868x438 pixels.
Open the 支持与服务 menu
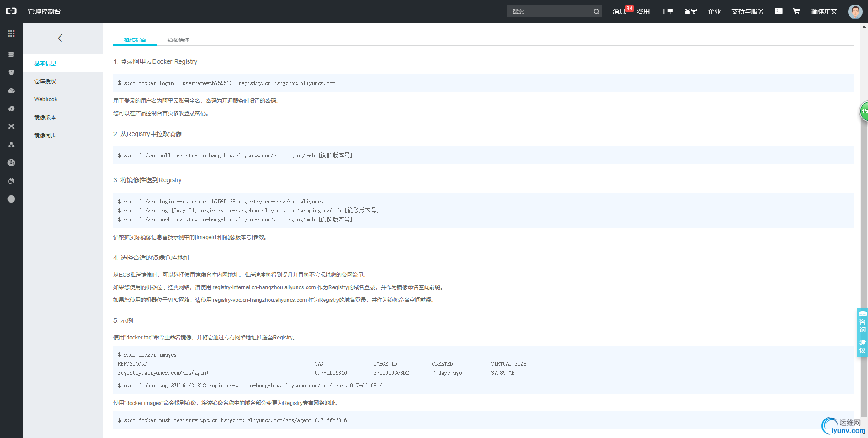[x=748, y=11]
